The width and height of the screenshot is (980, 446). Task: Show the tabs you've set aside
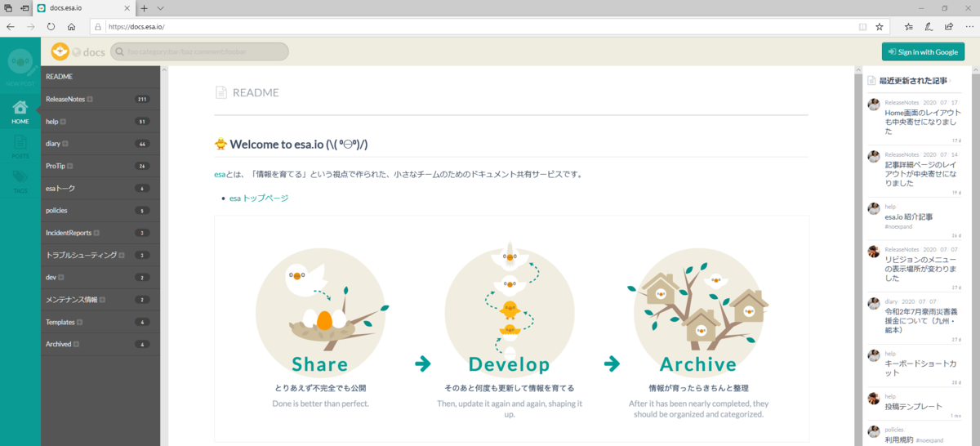point(7,7)
